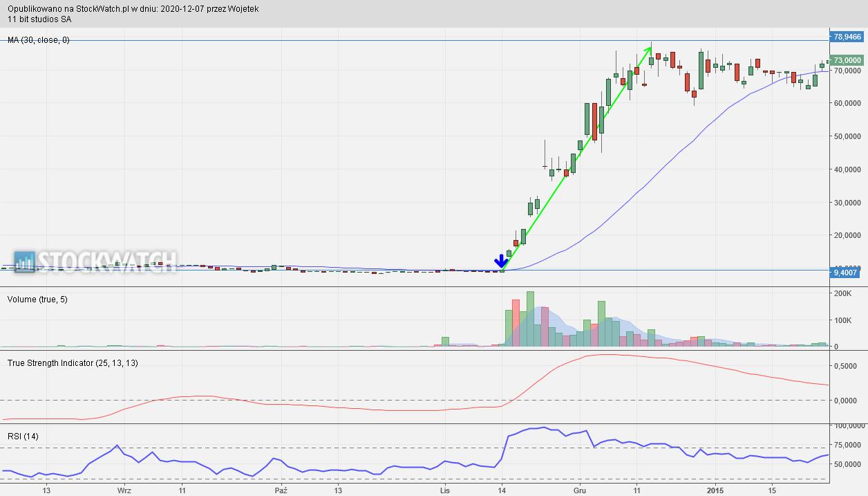Click the 'RSI (14)' indicator label

click(23, 436)
